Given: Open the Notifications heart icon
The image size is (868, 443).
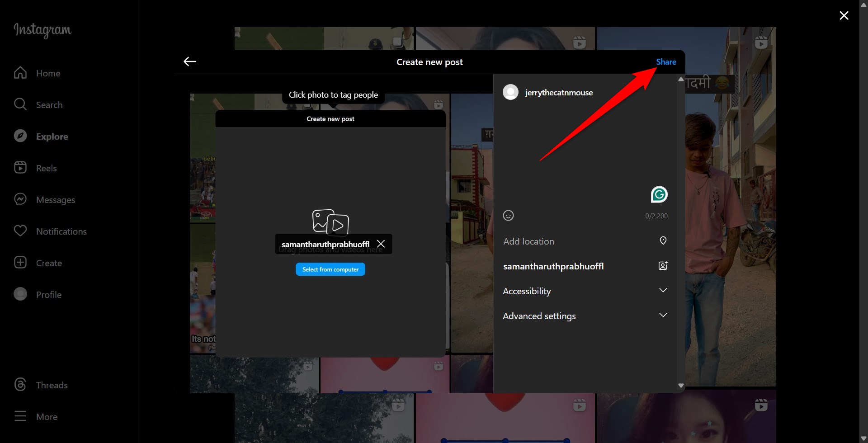Looking at the screenshot, I should pos(20,231).
